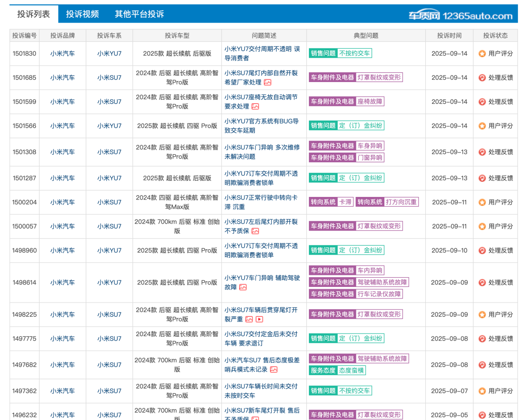Open 小米汽车 brand link in row 1501830

click(62, 54)
